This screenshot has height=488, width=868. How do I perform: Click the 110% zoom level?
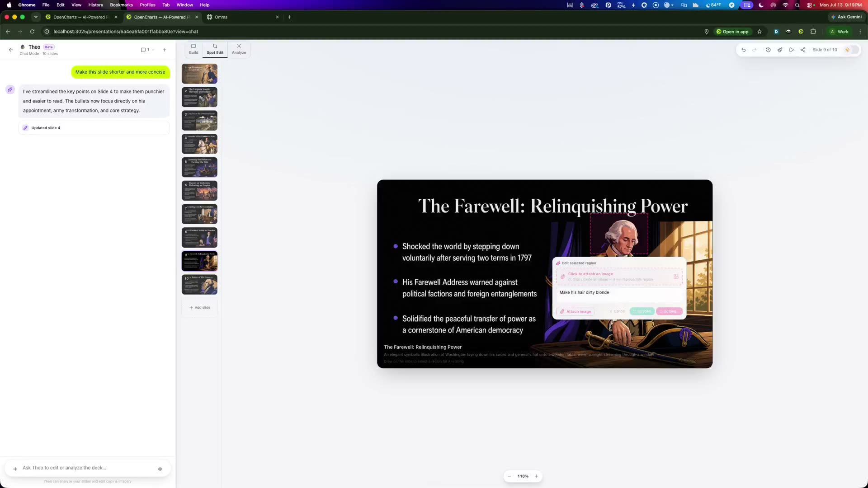click(523, 476)
